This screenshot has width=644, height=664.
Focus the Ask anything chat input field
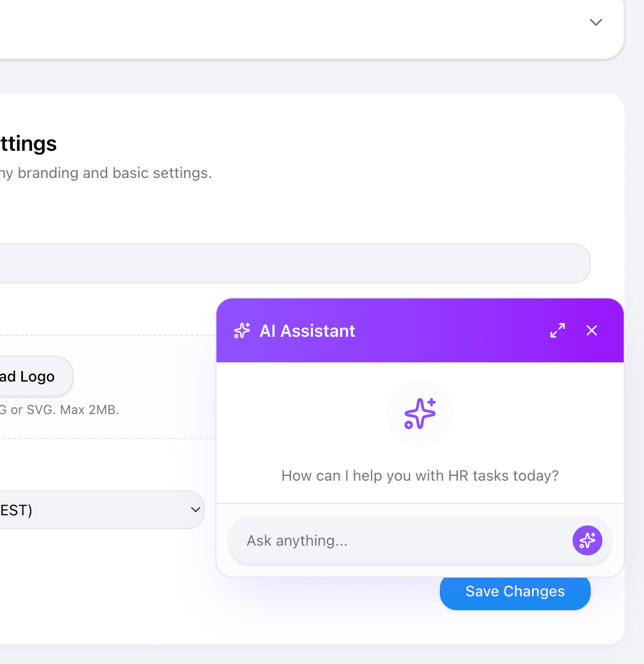pyautogui.click(x=373, y=540)
